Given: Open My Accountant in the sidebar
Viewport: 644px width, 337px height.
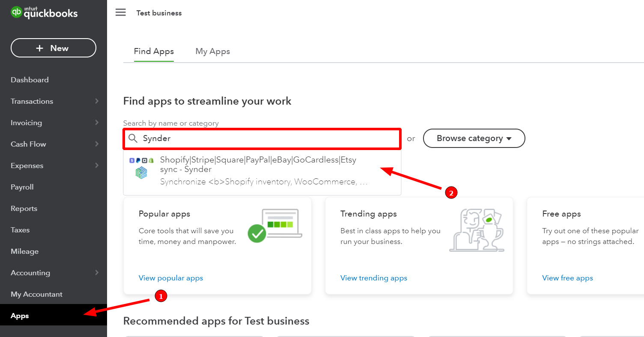Looking at the screenshot, I should click(x=36, y=294).
